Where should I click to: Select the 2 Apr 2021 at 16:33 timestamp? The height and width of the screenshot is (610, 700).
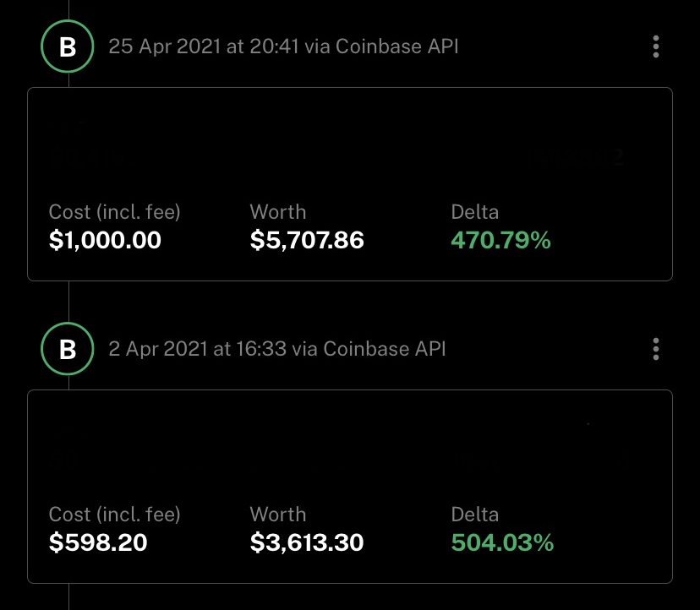(x=197, y=349)
